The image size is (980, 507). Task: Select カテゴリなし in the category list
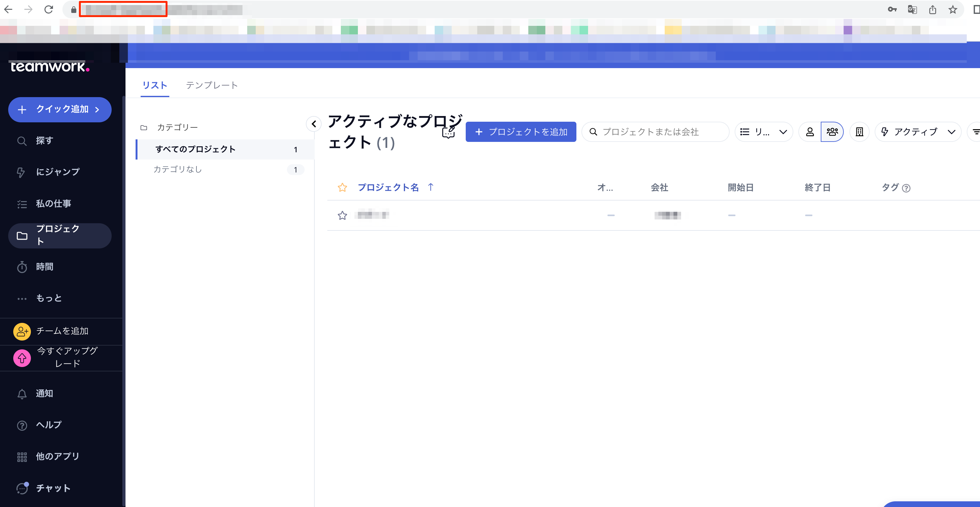coord(178,169)
